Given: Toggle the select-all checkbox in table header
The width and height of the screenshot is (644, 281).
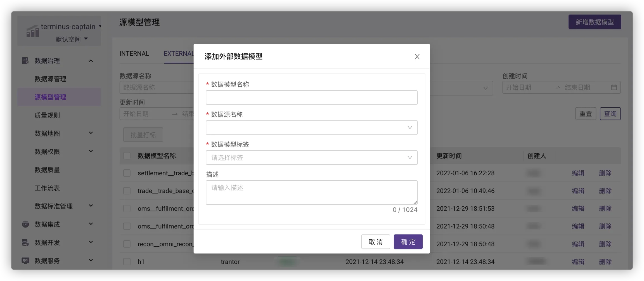Looking at the screenshot, I should (x=127, y=156).
